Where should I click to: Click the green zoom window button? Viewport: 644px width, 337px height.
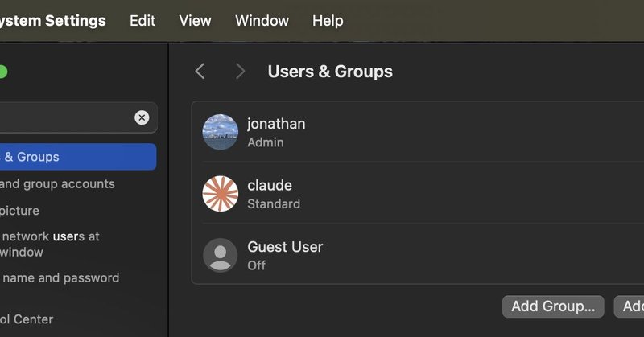tap(3, 72)
